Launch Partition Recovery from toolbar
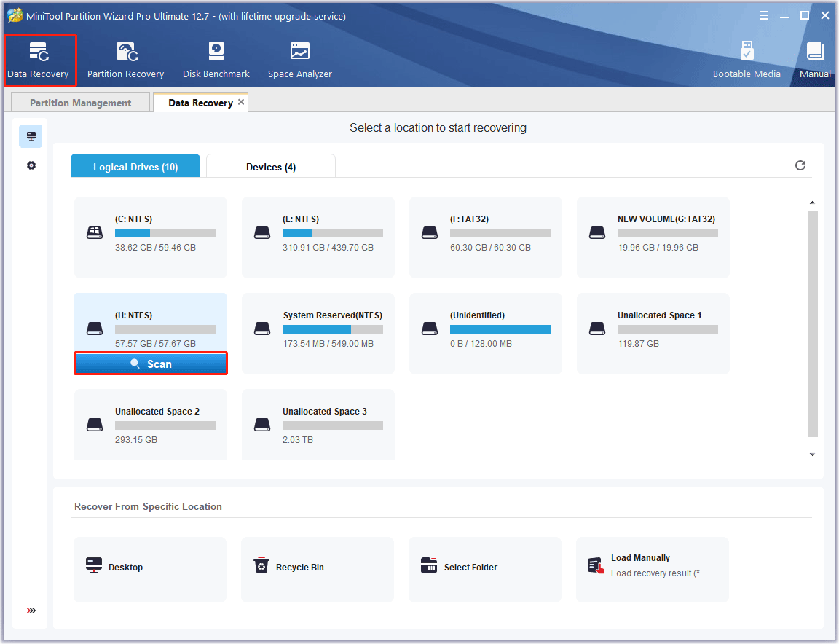 click(x=126, y=60)
